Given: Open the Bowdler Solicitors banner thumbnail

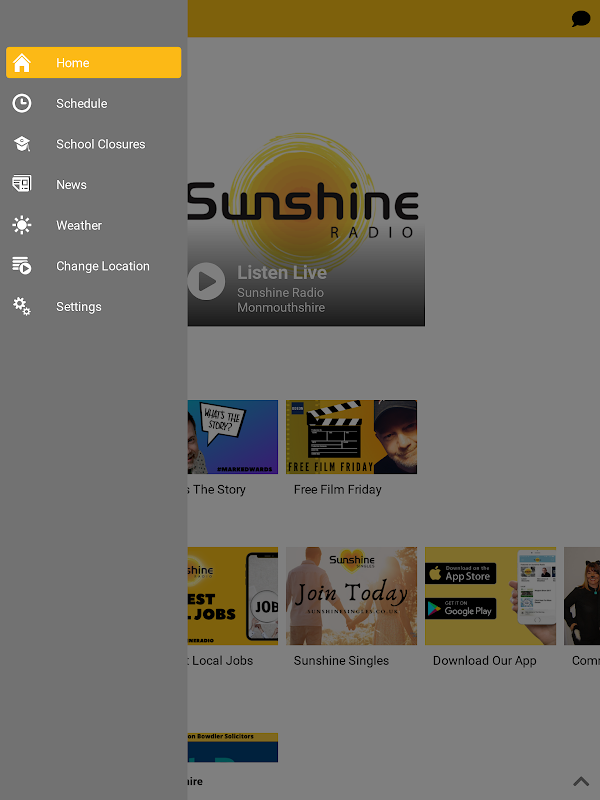Looking at the screenshot, I should pyautogui.click(x=233, y=747).
